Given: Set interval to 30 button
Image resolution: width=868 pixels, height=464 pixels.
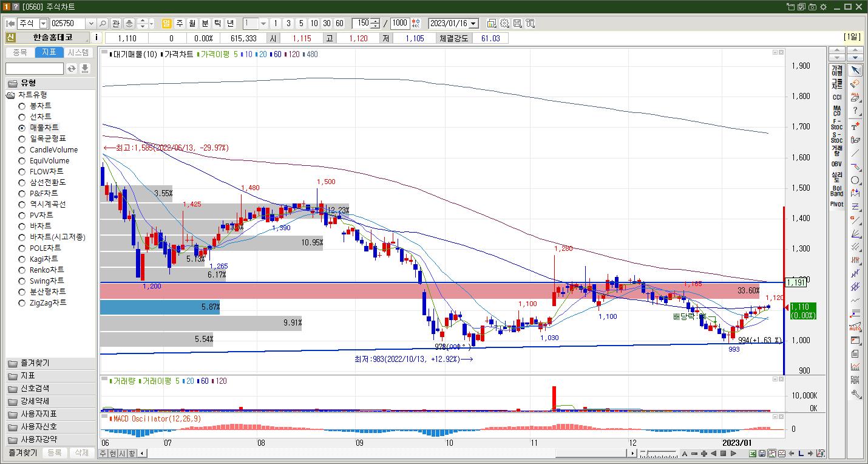Looking at the screenshot, I should (x=327, y=24).
